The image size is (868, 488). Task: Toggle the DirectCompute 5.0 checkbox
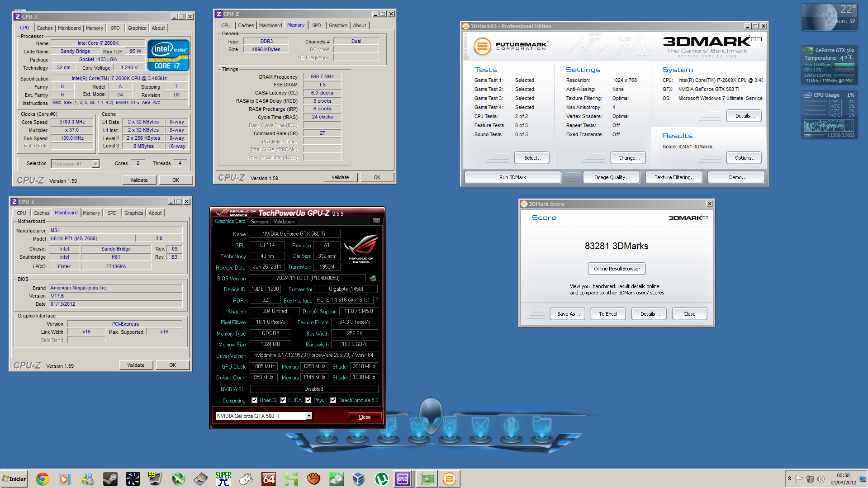tap(333, 400)
